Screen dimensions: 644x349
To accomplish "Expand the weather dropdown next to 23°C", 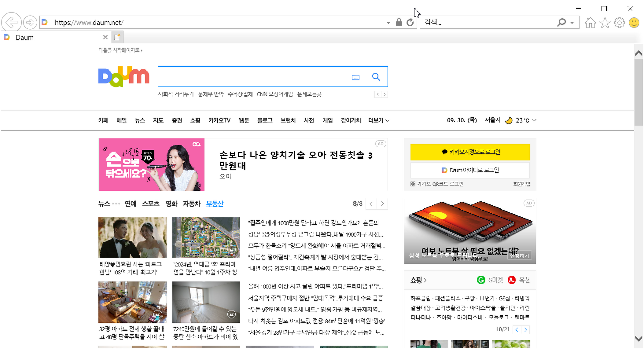I will [x=534, y=120].
